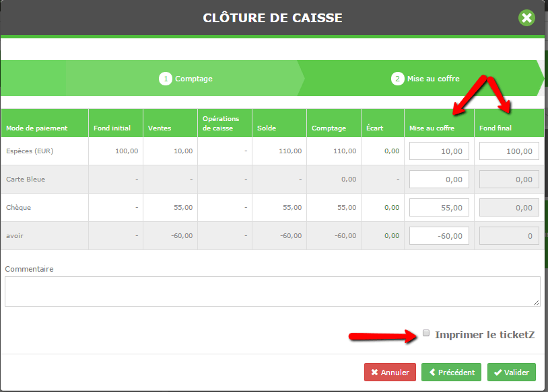Click the 0,00 Écart value for avoir
Image resolution: width=548 pixels, height=392 pixels.
tap(392, 236)
